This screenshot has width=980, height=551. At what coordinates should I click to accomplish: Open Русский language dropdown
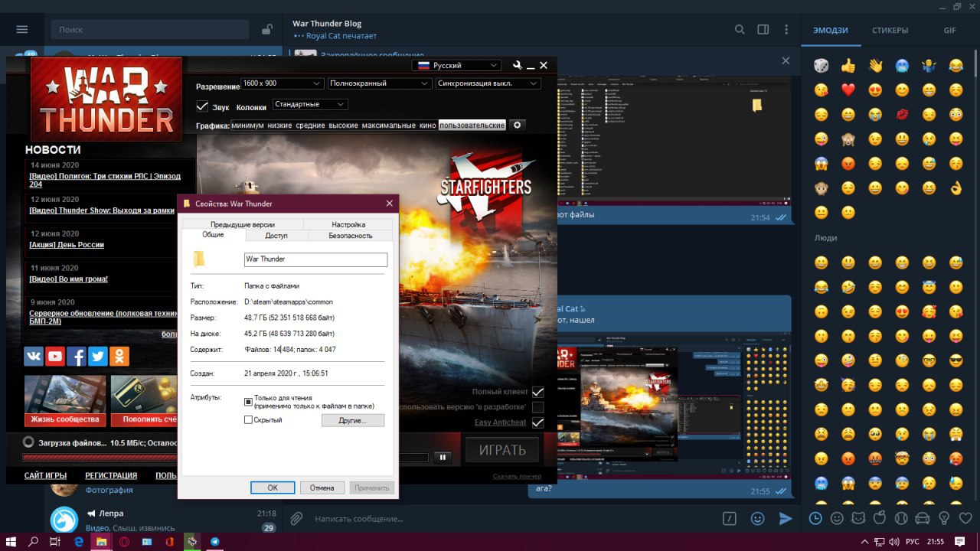(456, 66)
